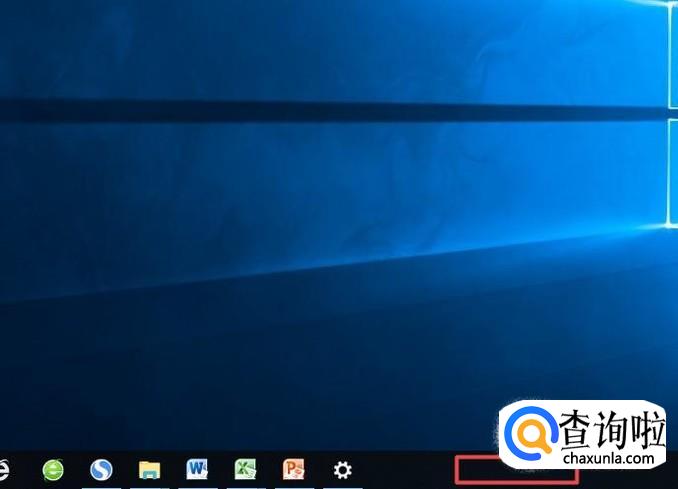Open the 360 browser taskbar icon

click(x=53, y=470)
